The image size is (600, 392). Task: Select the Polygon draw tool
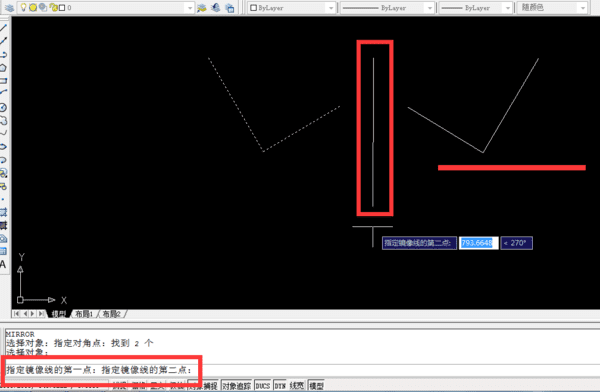[3, 68]
